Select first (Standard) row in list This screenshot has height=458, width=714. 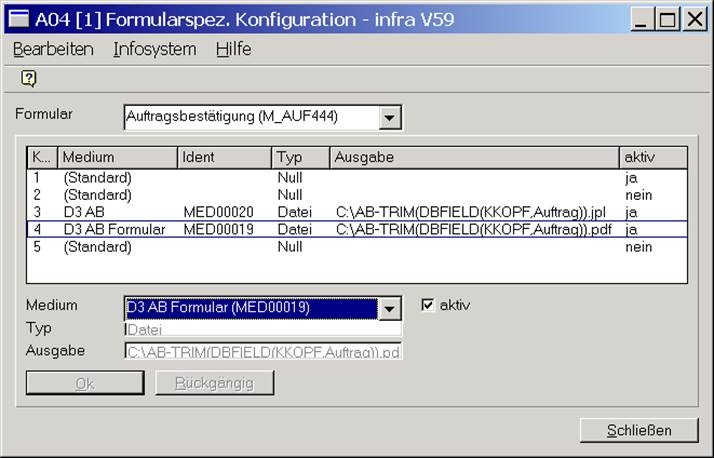tap(96, 177)
